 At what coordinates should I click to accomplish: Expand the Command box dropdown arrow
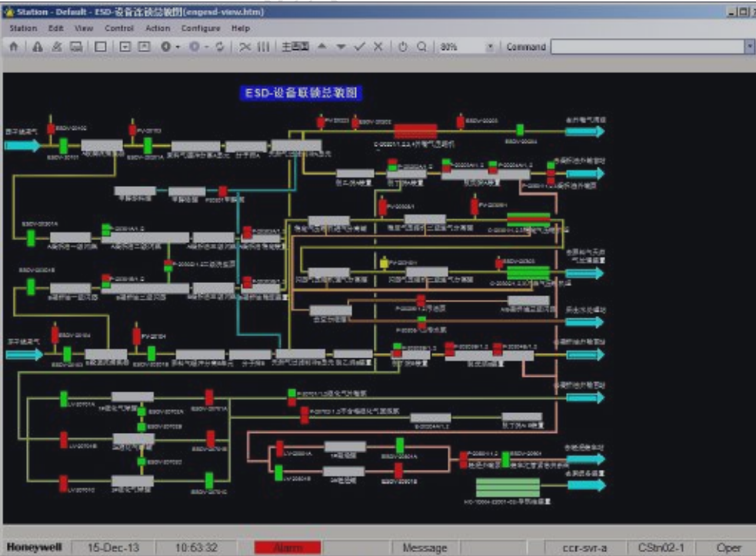[749, 47]
